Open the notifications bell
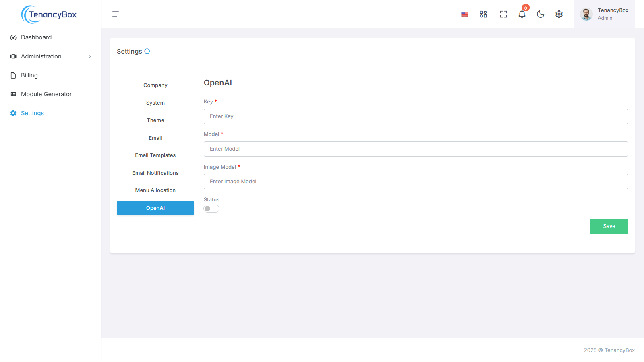 (x=522, y=14)
